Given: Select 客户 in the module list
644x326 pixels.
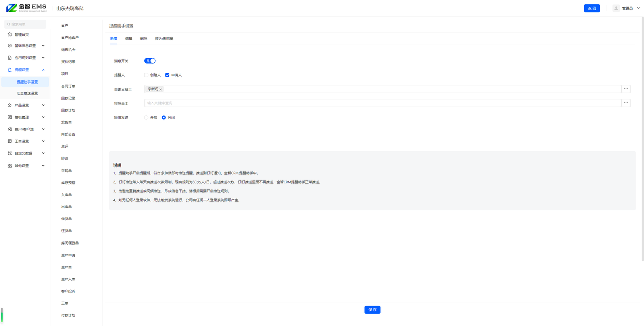Looking at the screenshot, I should [x=65, y=26].
